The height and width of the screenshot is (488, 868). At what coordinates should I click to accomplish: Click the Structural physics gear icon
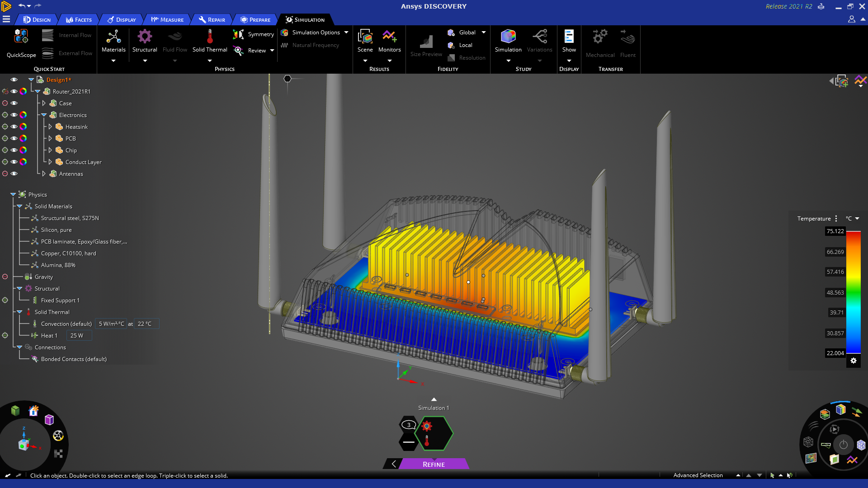coord(145,37)
